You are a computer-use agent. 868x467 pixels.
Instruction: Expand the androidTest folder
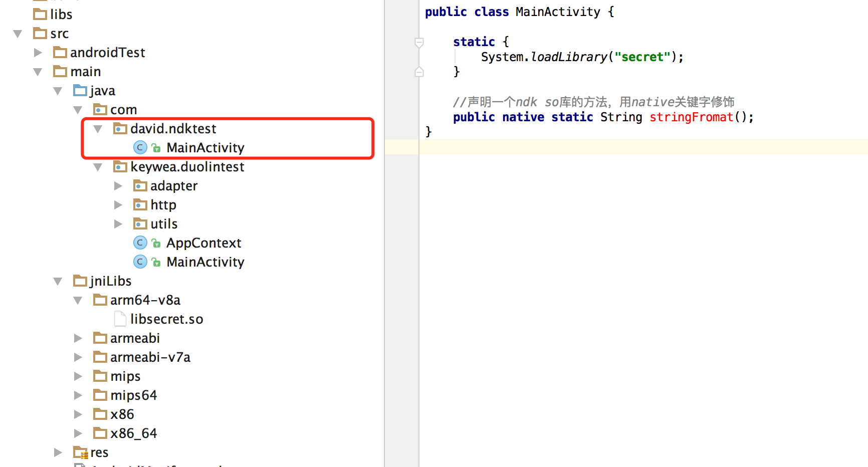pyautogui.click(x=38, y=53)
